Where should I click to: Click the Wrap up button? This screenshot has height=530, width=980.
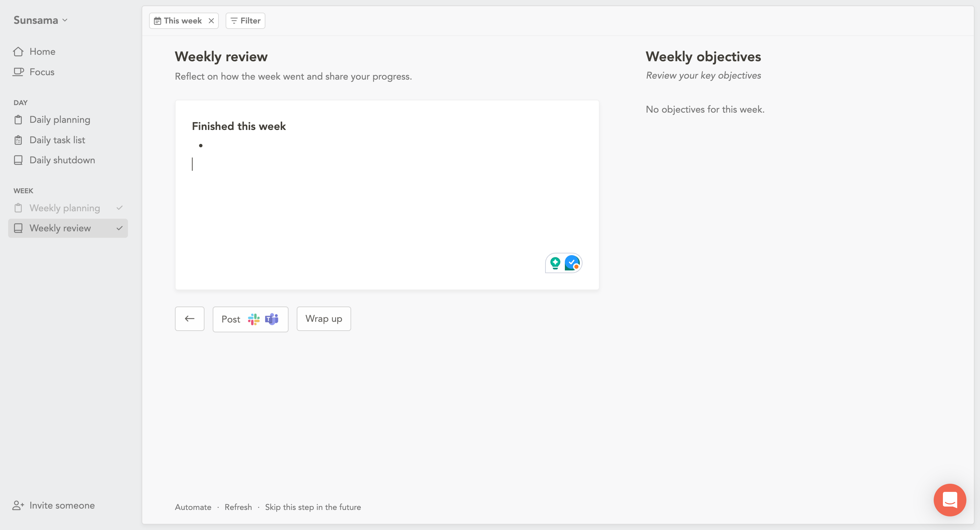click(324, 319)
